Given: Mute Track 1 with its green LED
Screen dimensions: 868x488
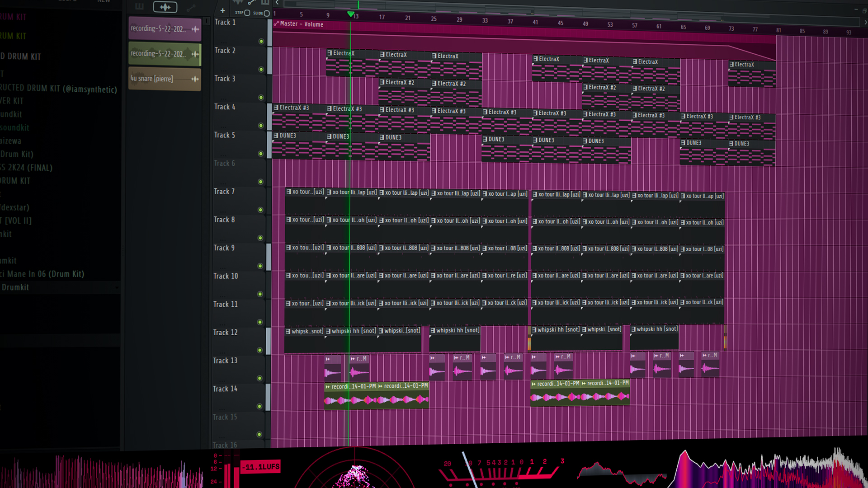Looking at the screenshot, I should (261, 42).
